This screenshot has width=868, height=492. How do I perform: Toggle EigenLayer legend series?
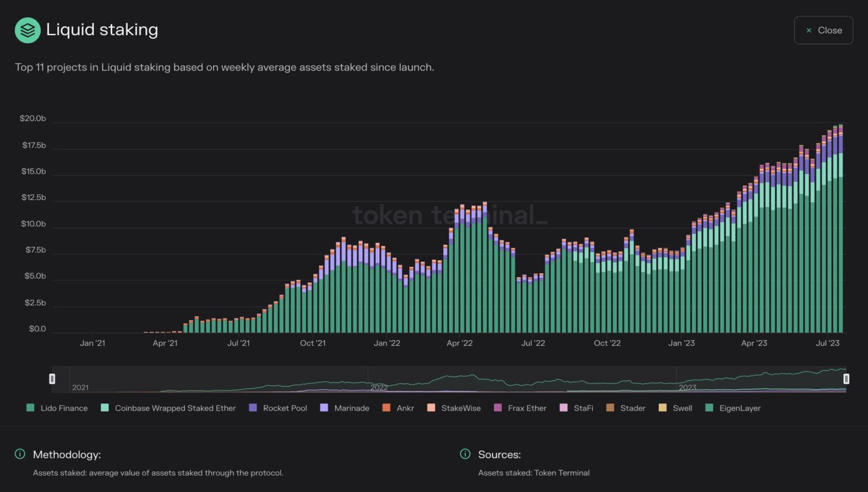coord(733,408)
